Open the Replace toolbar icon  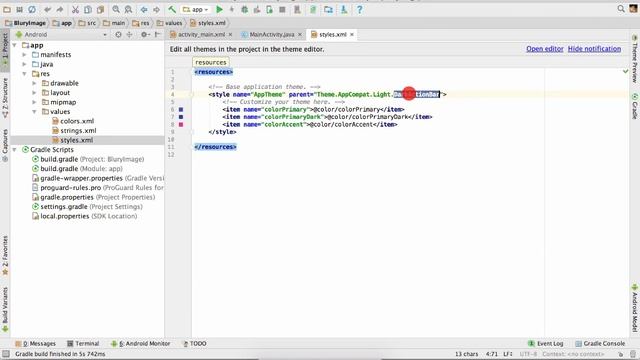pos(128,9)
